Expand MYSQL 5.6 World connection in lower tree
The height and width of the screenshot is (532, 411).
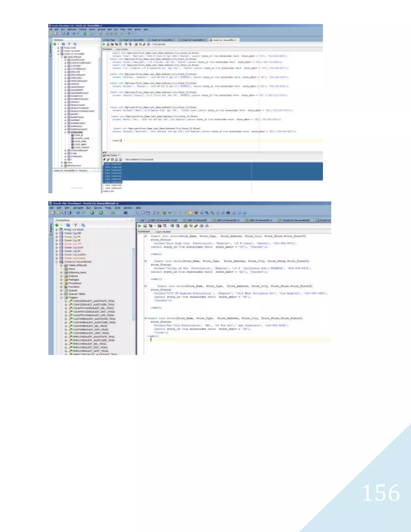point(57,229)
